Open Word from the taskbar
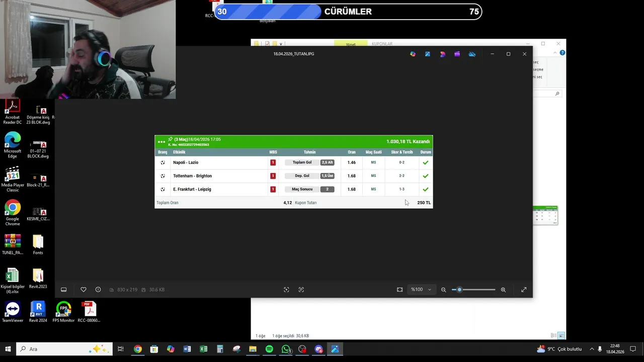The image size is (644, 362). (x=187, y=349)
